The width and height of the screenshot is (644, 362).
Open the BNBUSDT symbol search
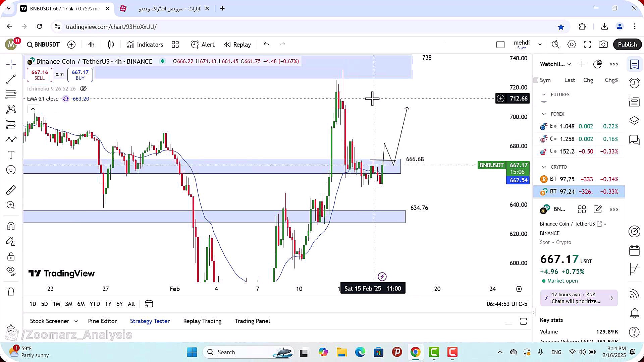point(43,45)
